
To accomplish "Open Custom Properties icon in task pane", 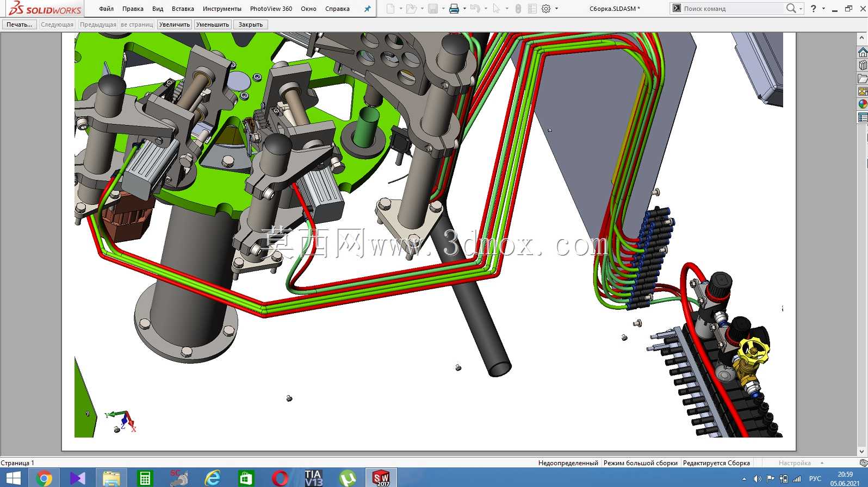I will [863, 117].
